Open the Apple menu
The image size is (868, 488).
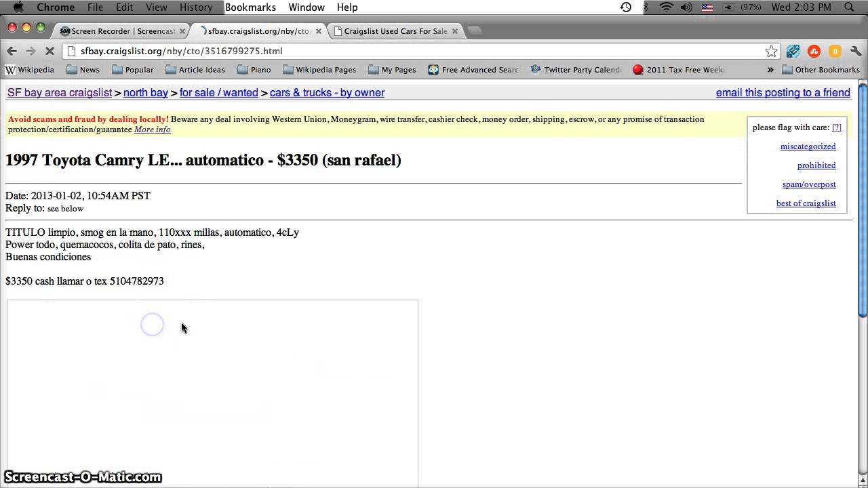[18, 7]
